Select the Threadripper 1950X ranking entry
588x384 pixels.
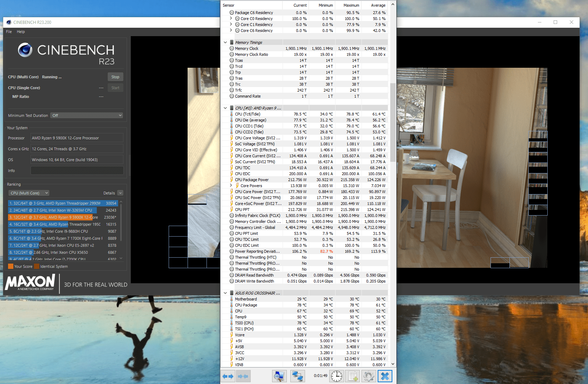tap(63, 224)
